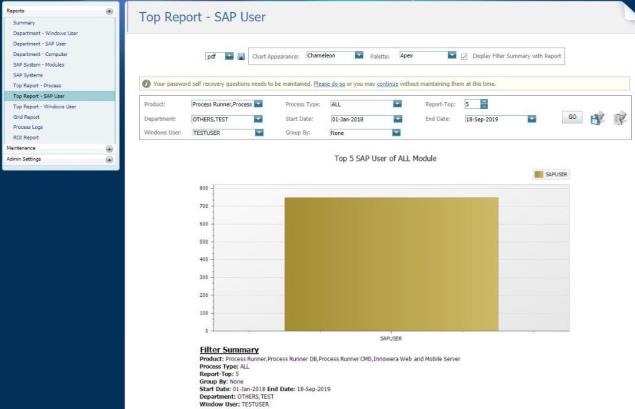
Task: Click the info icon in the password notice
Action: point(146,84)
